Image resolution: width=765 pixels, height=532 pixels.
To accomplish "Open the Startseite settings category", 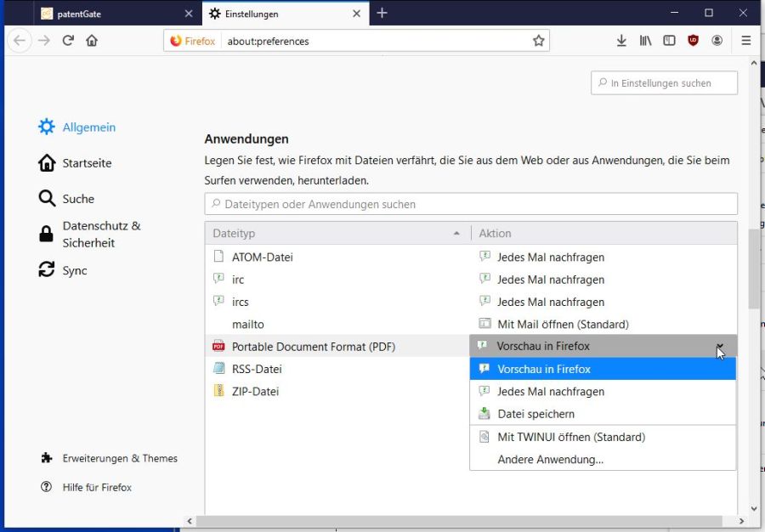I will tap(75, 163).
